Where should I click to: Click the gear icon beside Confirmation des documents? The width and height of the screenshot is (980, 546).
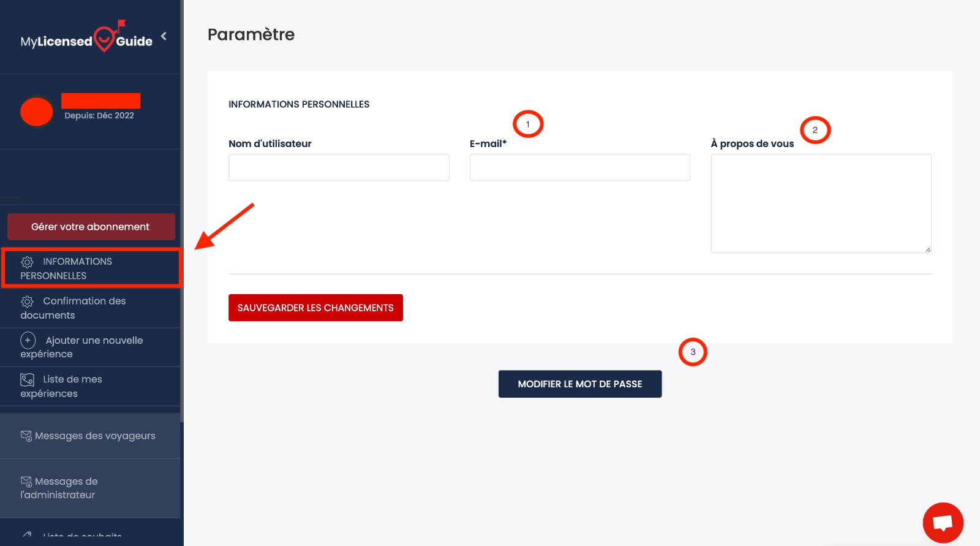(x=28, y=301)
